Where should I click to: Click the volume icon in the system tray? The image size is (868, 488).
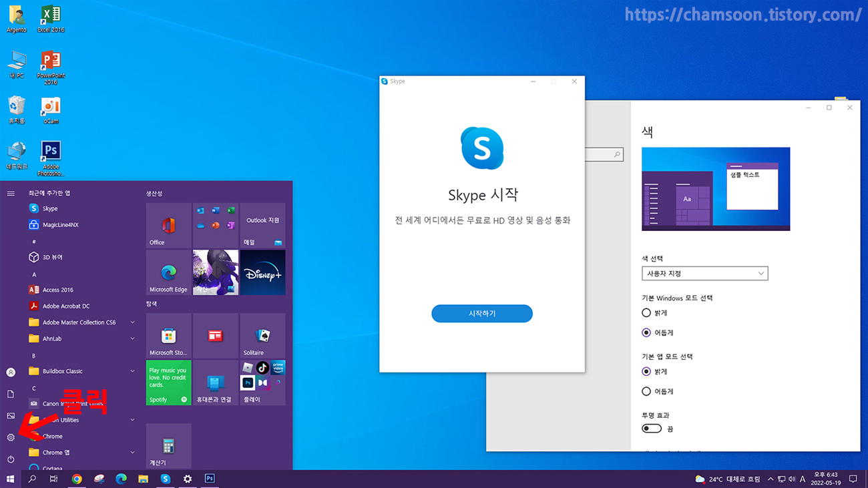pos(792,479)
